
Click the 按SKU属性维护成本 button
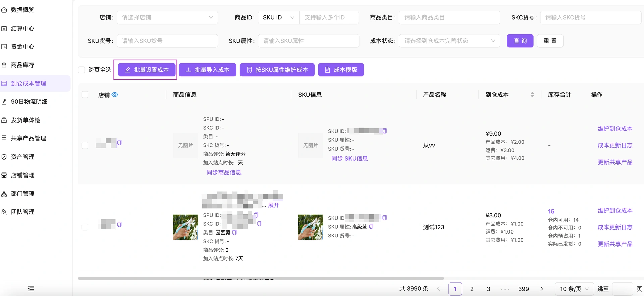[x=277, y=70]
